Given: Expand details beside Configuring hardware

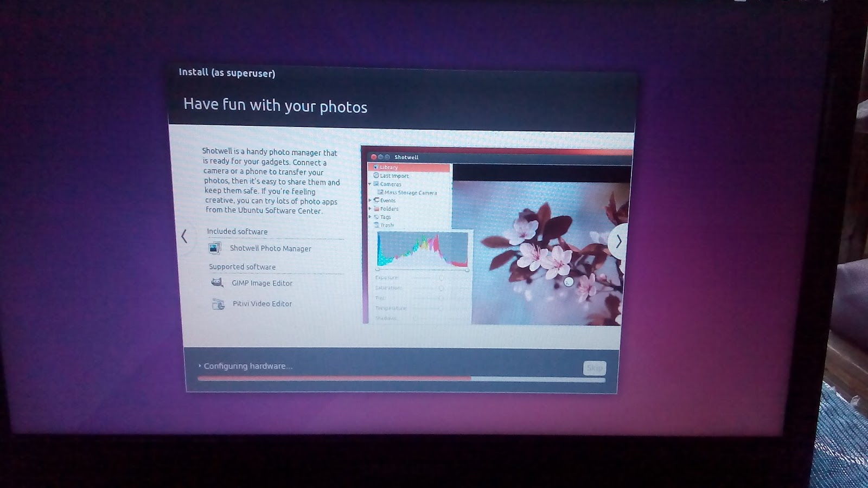Looking at the screenshot, I should tap(200, 366).
